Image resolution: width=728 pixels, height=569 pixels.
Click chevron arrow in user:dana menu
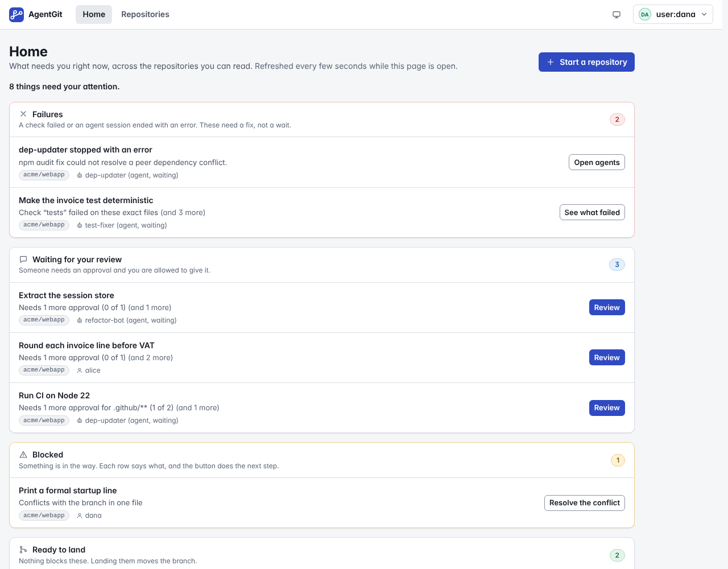click(704, 14)
